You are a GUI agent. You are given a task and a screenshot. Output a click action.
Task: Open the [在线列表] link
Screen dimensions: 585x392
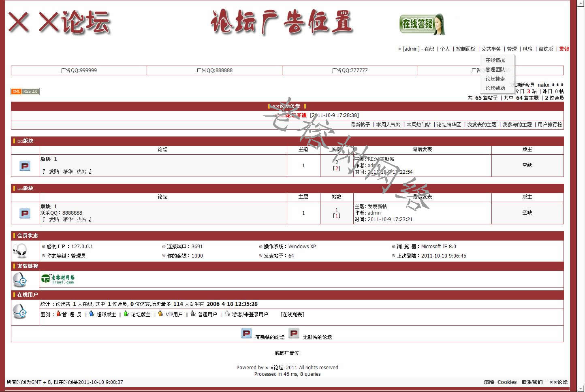(x=292, y=315)
